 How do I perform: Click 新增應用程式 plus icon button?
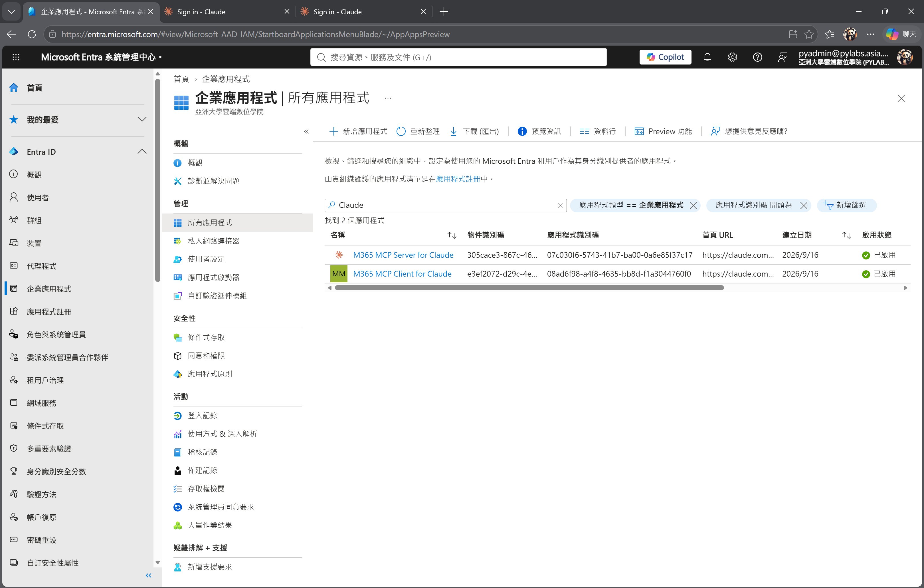click(358, 131)
